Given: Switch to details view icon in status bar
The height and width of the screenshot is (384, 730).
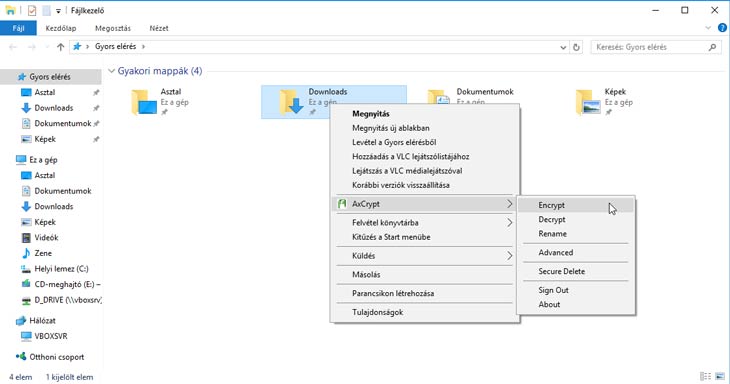Looking at the screenshot, I should 705,376.
